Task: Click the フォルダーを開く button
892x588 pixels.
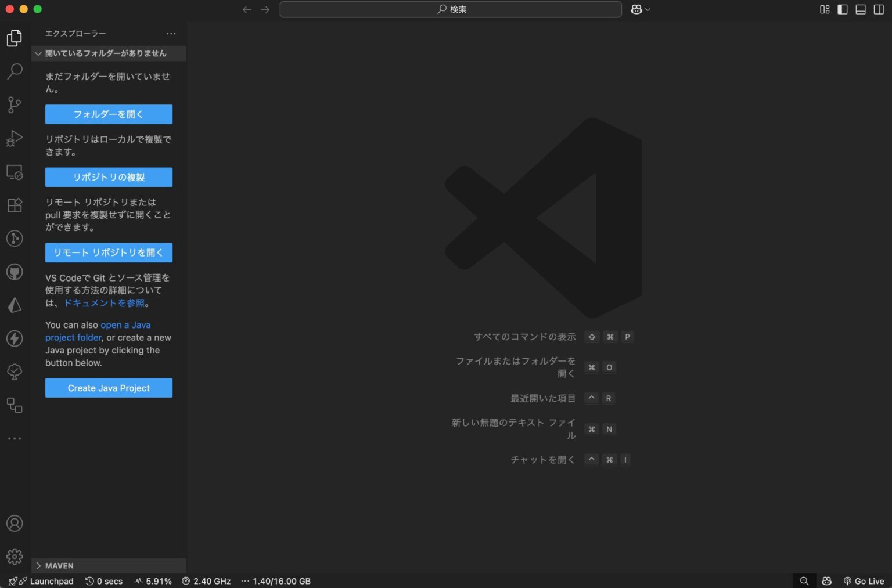Action: click(x=108, y=114)
